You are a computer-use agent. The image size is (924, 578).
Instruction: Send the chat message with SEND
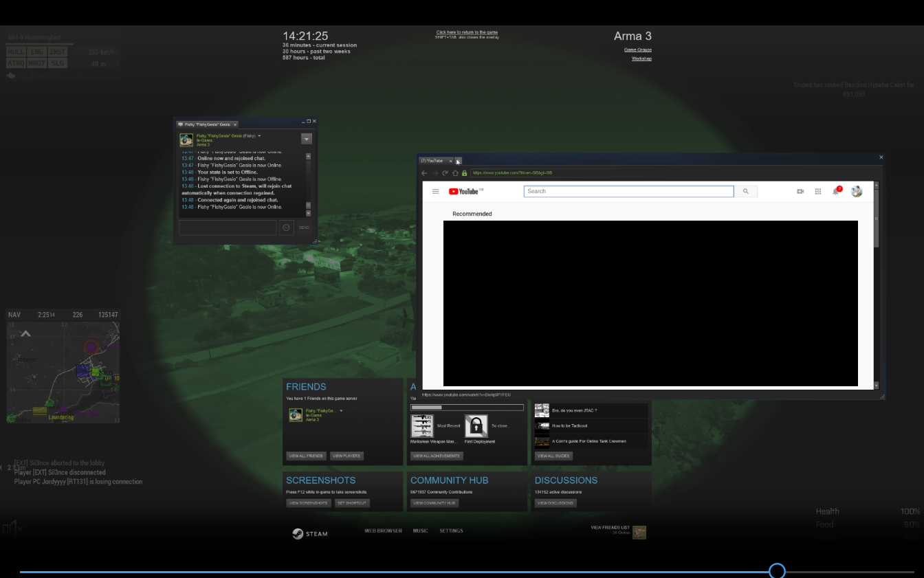304,227
